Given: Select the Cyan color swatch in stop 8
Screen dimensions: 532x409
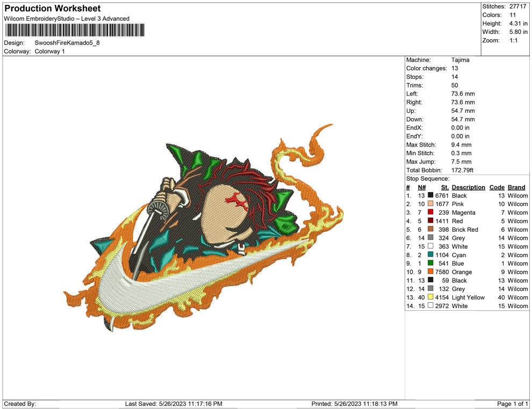Looking at the screenshot, I should (x=430, y=254).
